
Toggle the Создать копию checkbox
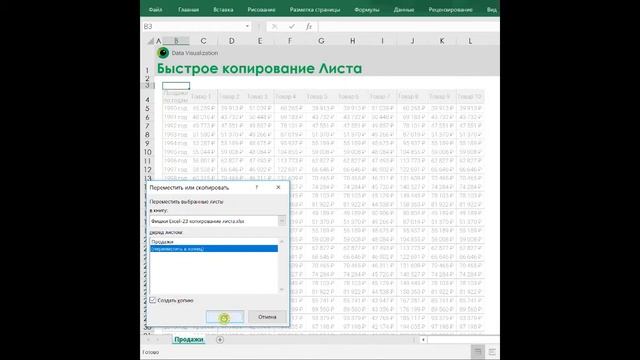pyautogui.click(x=153, y=300)
